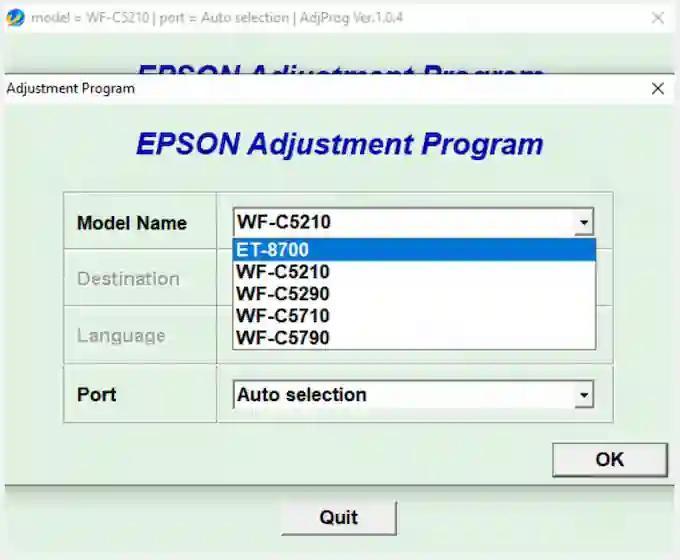This screenshot has height=560, width=680.
Task: Choose the WF-C5790 model option
Action: (x=414, y=338)
